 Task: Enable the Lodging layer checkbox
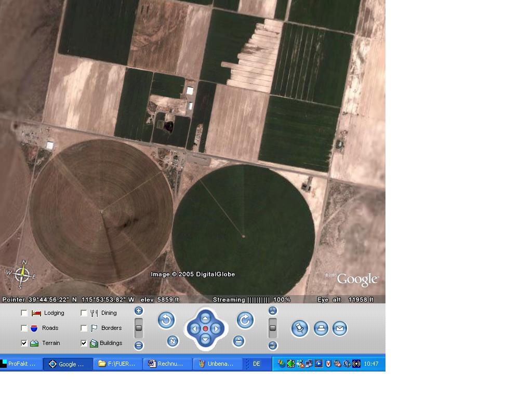(24, 313)
